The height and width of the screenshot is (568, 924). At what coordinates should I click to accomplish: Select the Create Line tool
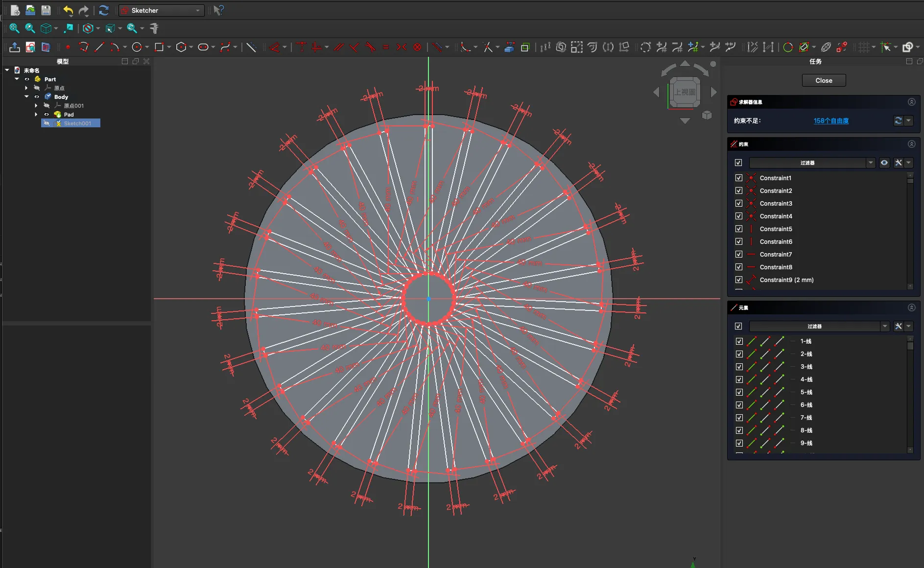tap(99, 47)
